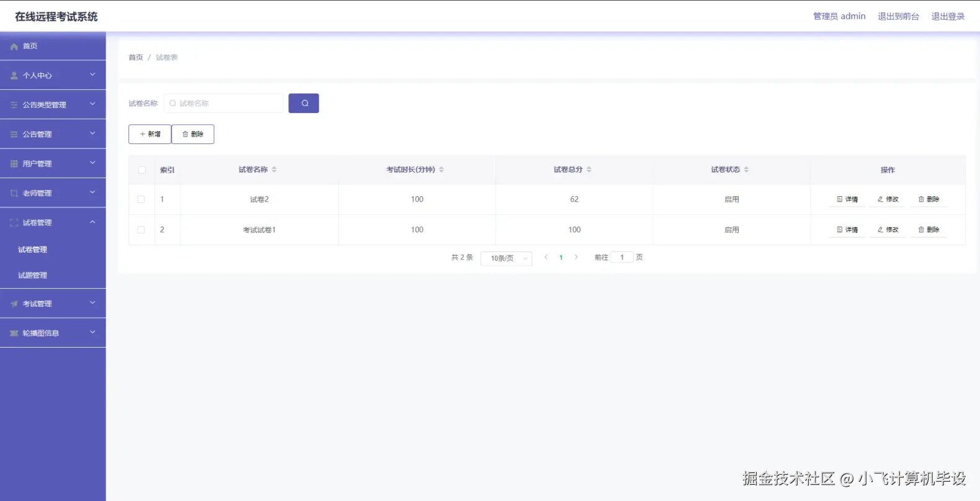980x501 pixels.
Task: Click the 轮播图信息 sidebar icon
Action: click(14, 333)
